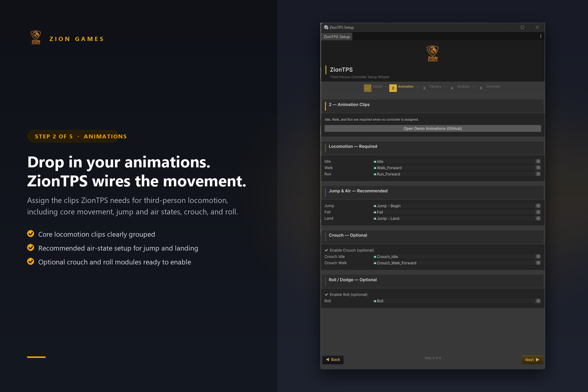Open object picker for Run clip
This screenshot has width=588, height=392.
tap(538, 174)
